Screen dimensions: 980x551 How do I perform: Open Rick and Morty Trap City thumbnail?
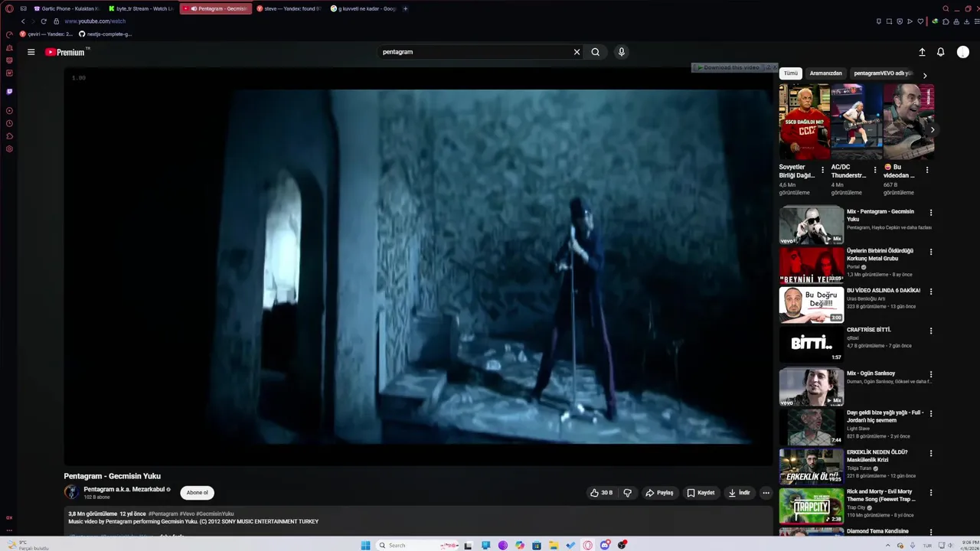pyautogui.click(x=812, y=506)
